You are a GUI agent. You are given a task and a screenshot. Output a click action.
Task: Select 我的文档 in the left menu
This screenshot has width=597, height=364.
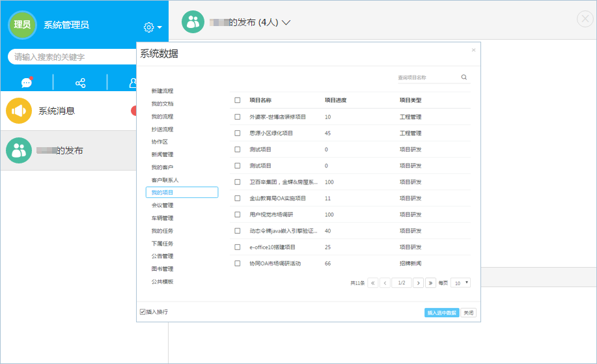click(x=162, y=104)
